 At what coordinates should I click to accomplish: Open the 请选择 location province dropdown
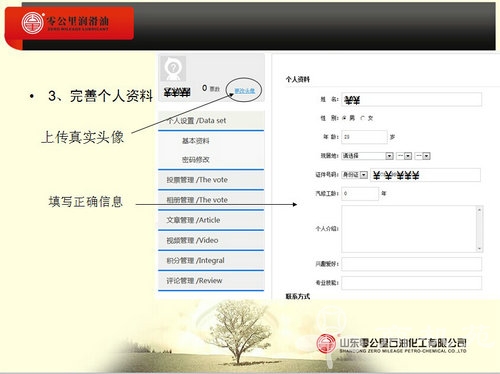pos(368,156)
